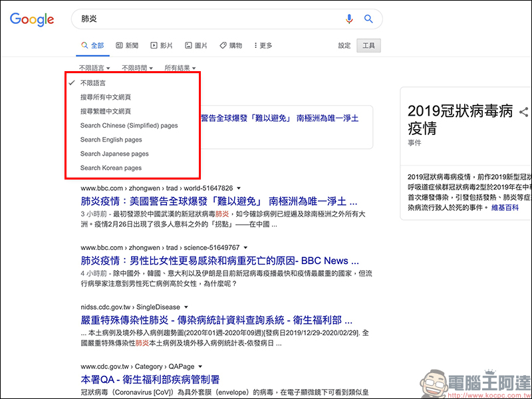Image resolution: width=532 pixels, height=399 pixels.
Task: Expand the 更多 more menu
Action: (x=262, y=46)
